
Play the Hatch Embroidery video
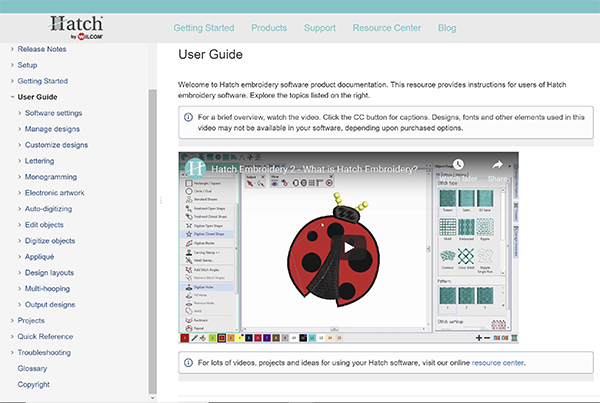348,248
